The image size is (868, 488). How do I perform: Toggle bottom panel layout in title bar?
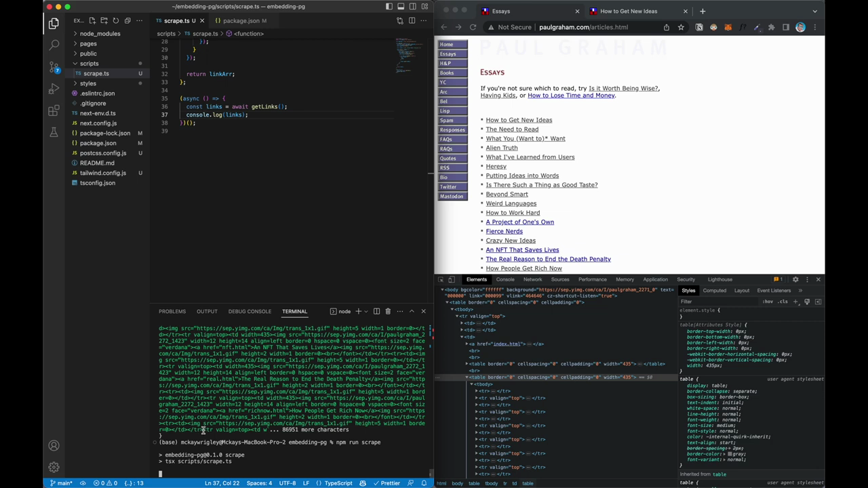pyautogui.click(x=401, y=7)
